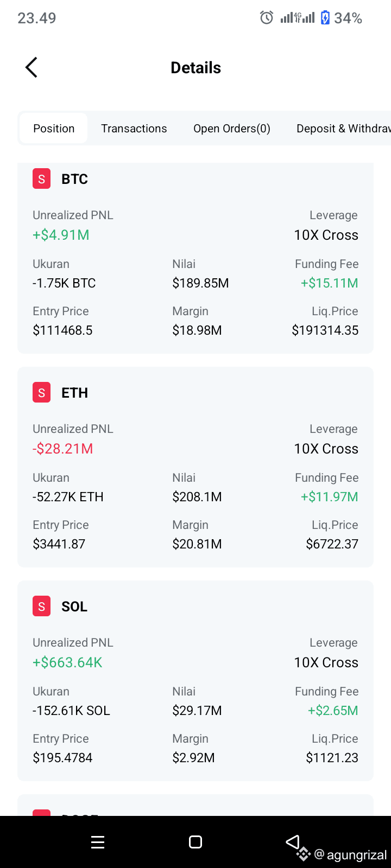Tap the ETH unrealized PNL -$28.21M value

pyautogui.click(x=63, y=449)
